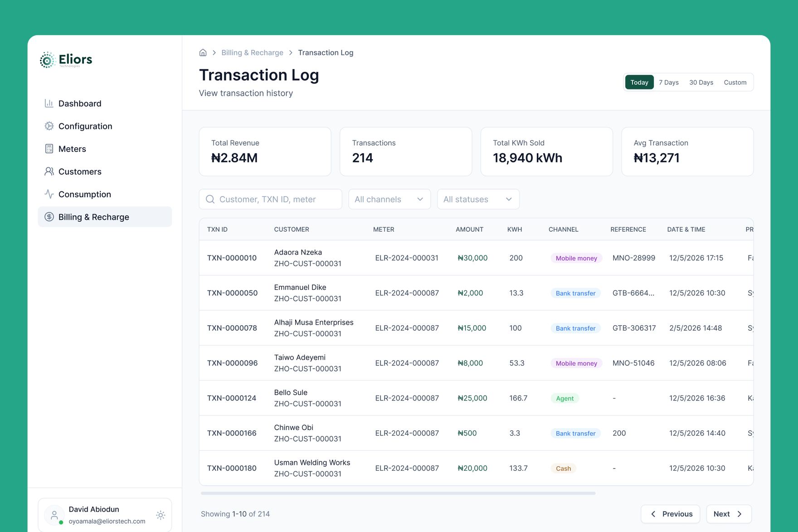Click Mobile money badge in TXN-0000010 row
The image size is (798, 532).
(576, 258)
